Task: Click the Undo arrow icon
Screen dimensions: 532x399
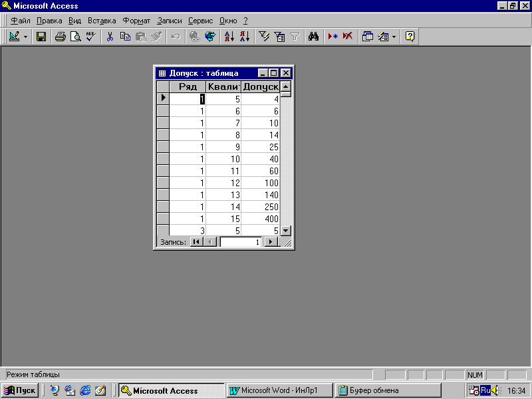Action: click(x=176, y=37)
